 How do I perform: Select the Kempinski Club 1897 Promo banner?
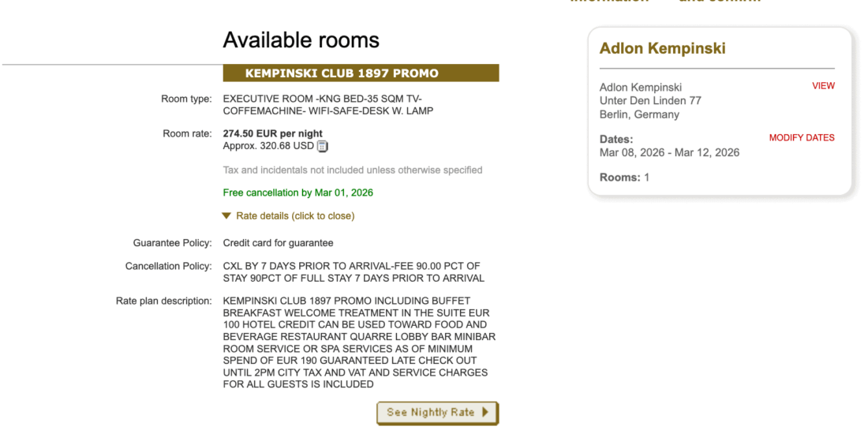pos(361,73)
